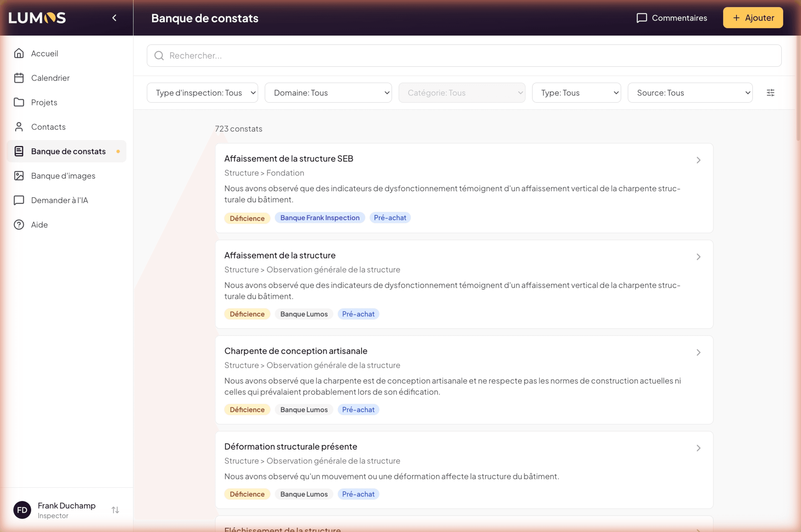Open the Type d'inspection filter dropdown
801x532 pixels.
click(x=202, y=93)
